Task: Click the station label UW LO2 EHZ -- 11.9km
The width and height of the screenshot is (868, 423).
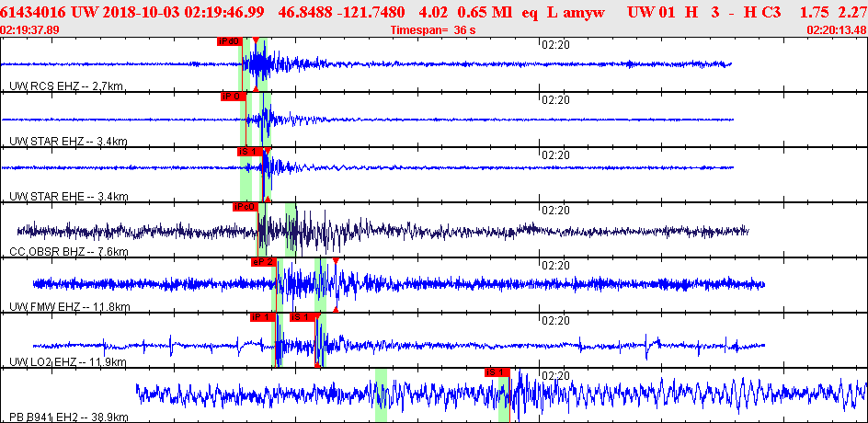Action: [68, 362]
